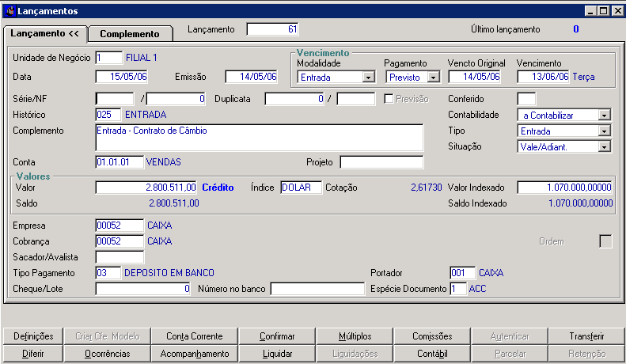Open the Modalidade dropdown
626x364 pixels.
[x=369, y=77]
